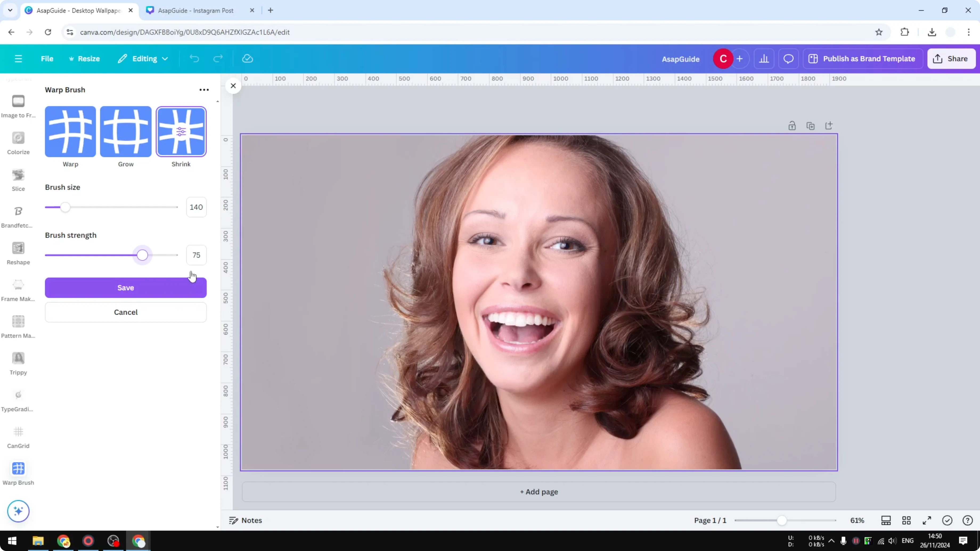This screenshot has width=980, height=551.
Task: Open the File menu
Action: point(47,59)
